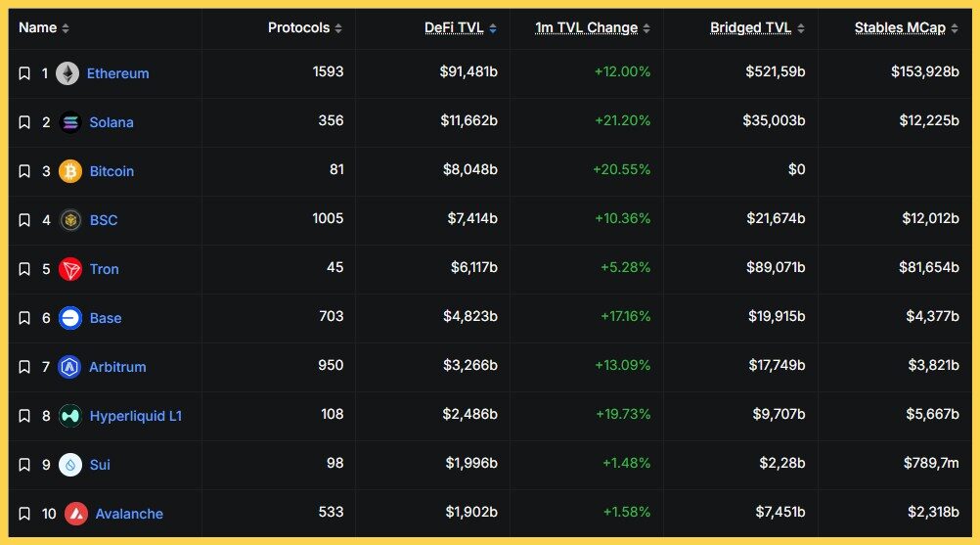Click the Base chain logo icon
980x545 pixels.
pyautogui.click(x=70, y=318)
